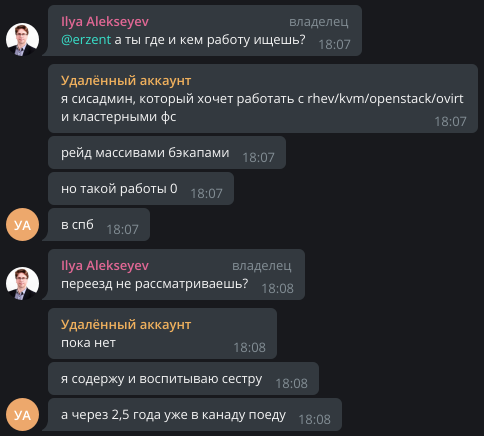
Task: Click the 18:08 timestamp on 'переезд не рассматриваешь?'
Action: (x=277, y=288)
